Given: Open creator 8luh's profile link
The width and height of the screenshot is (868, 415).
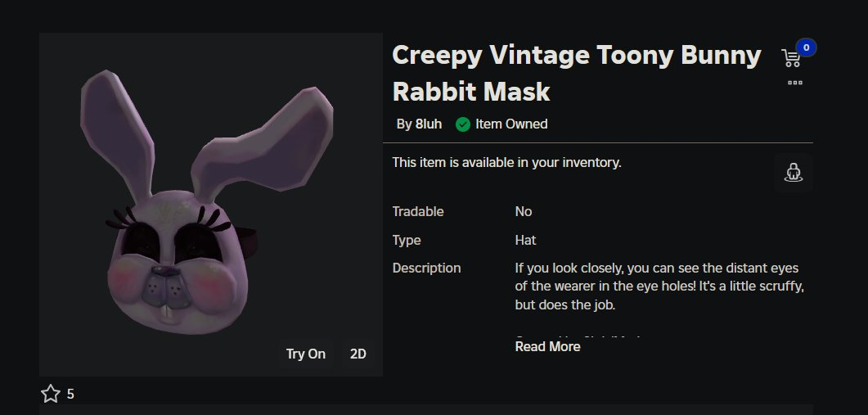Looking at the screenshot, I should [426, 124].
